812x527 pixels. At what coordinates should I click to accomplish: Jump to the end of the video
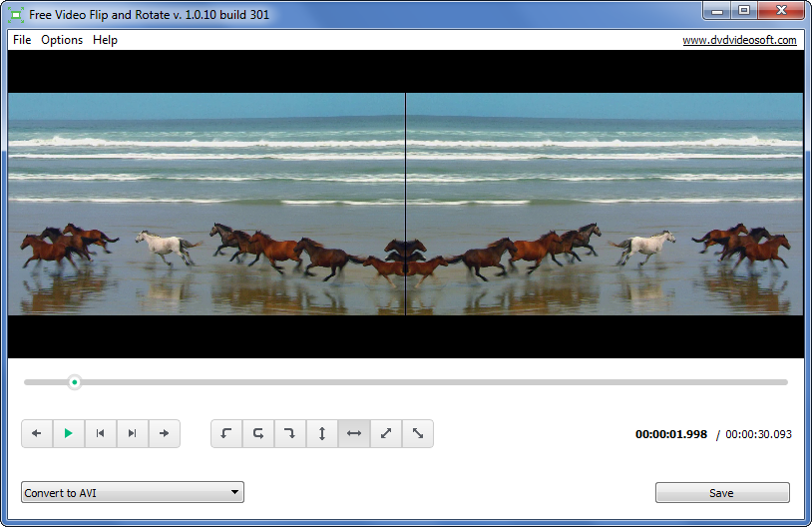[133, 433]
